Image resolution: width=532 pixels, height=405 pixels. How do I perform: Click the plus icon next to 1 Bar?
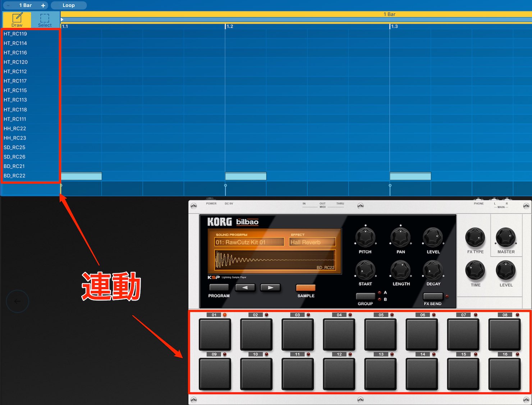pos(43,5)
